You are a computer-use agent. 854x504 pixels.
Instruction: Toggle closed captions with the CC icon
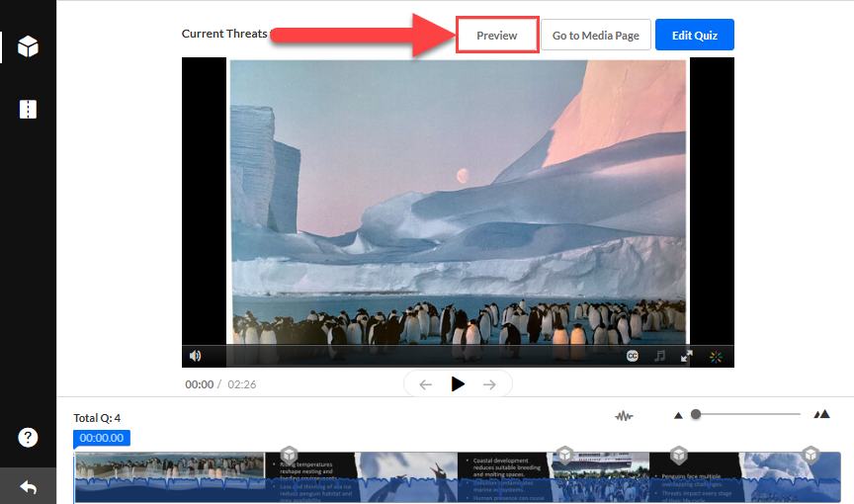tap(633, 356)
